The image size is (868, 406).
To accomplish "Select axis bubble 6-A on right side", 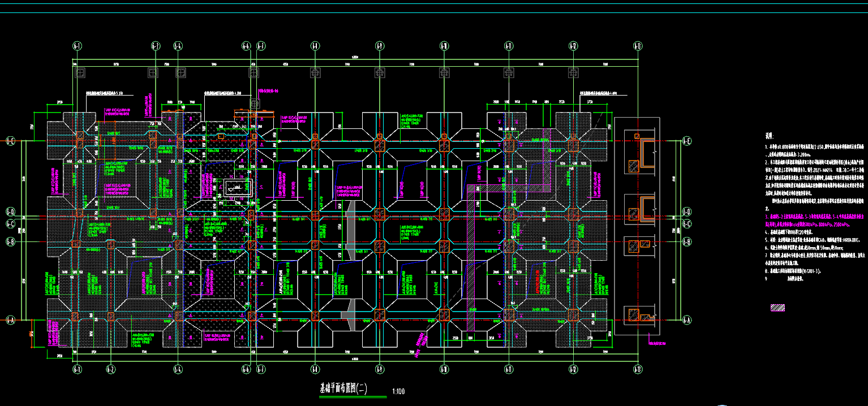I will pos(686,320).
